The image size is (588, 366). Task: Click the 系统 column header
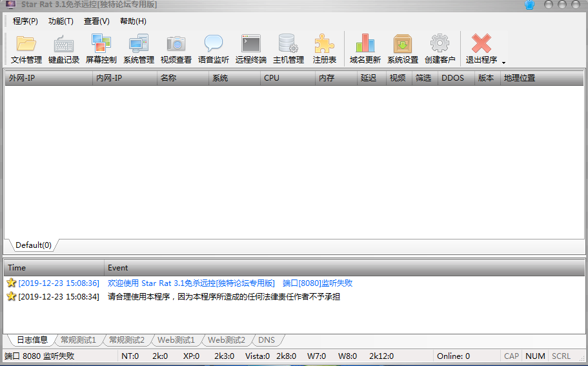pyautogui.click(x=234, y=78)
